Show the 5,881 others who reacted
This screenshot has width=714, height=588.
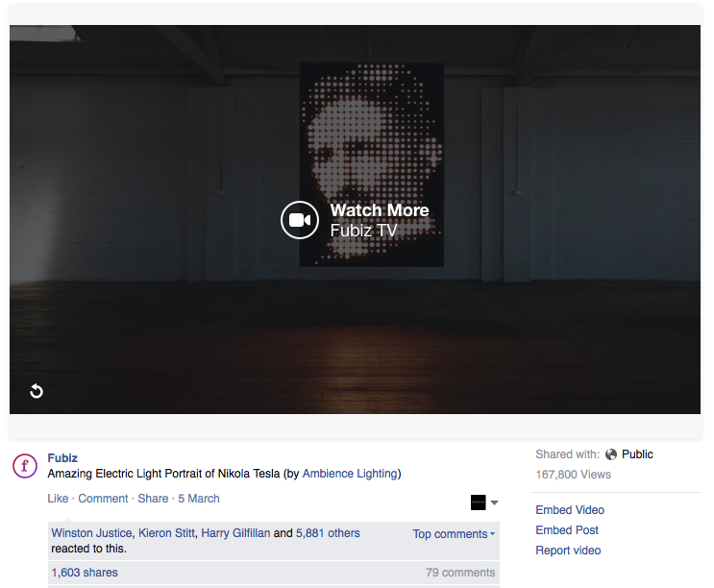click(328, 533)
